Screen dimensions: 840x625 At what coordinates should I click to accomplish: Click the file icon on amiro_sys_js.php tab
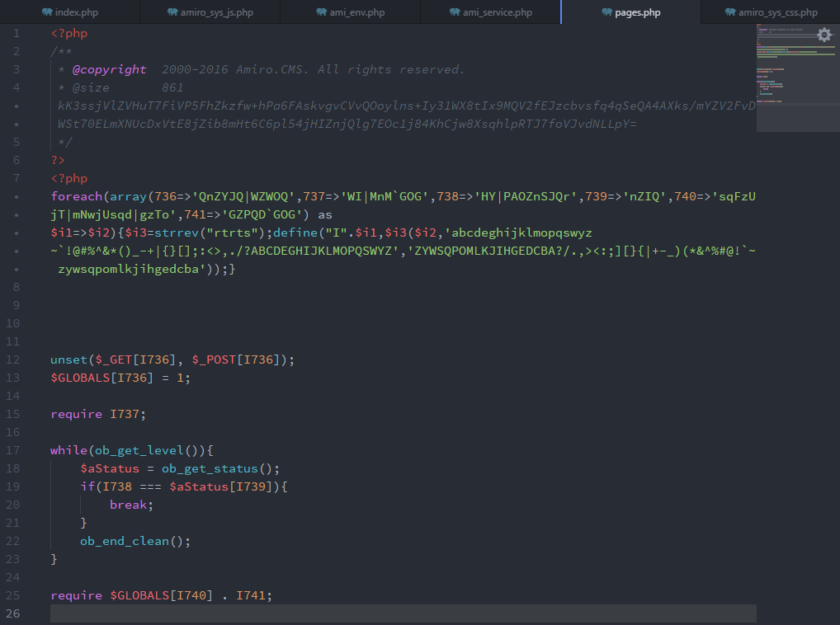click(x=172, y=12)
